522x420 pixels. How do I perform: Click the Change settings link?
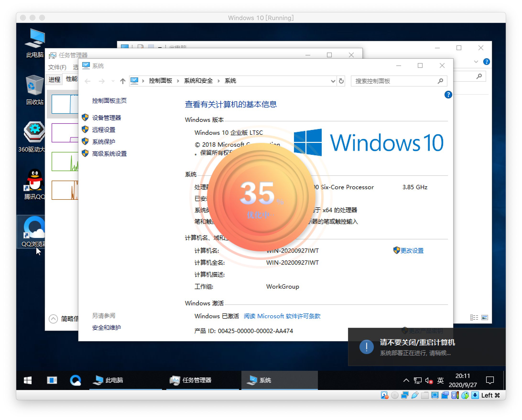(x=412, y=251)
